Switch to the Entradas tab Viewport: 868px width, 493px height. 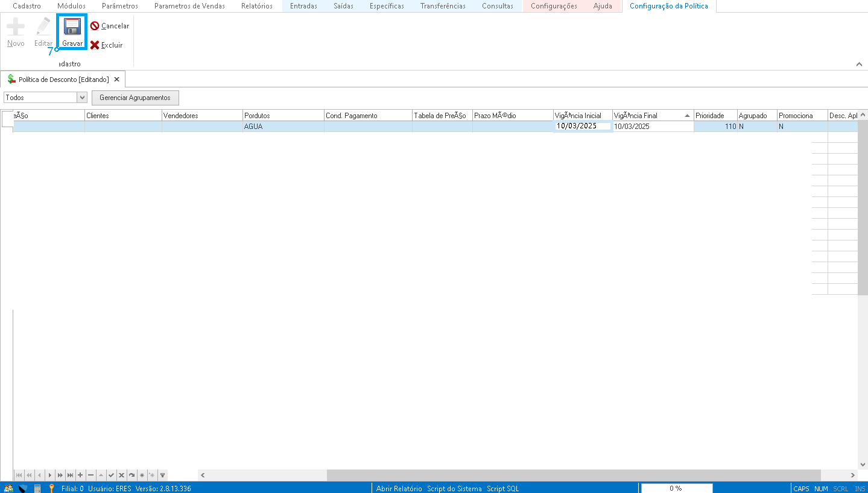click(303, 6)
